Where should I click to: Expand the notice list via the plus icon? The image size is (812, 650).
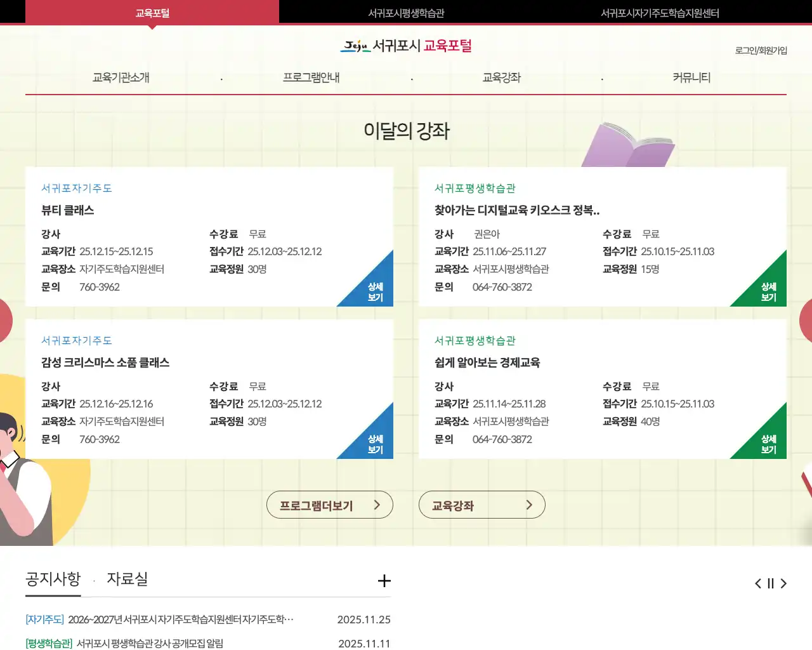(384, 581)
